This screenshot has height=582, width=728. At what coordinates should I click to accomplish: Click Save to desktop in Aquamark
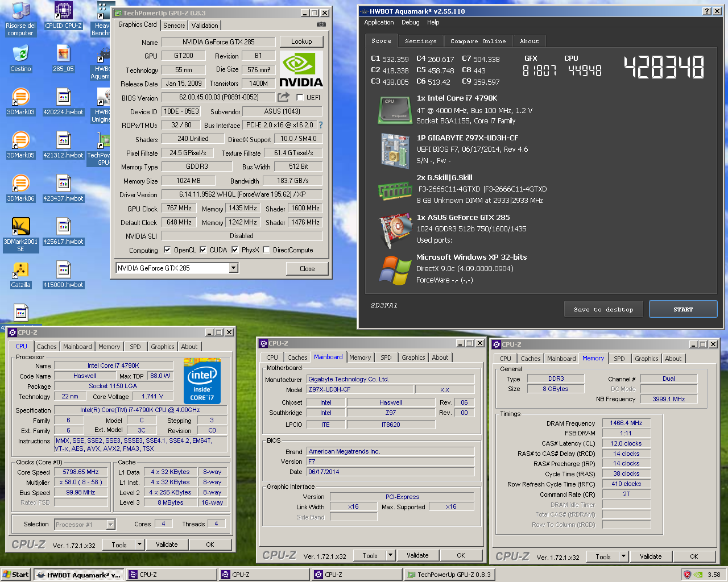click(x=603, y=309)
